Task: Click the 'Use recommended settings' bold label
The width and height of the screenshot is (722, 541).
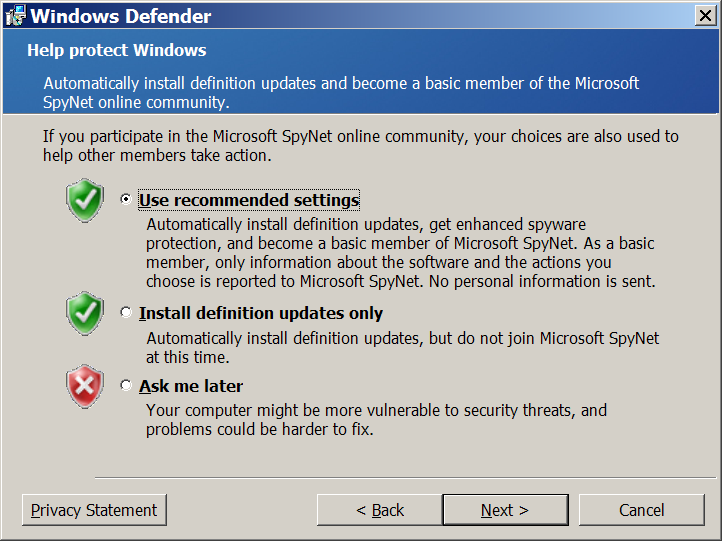Action: pyautogui.click(x=249, y=200)
